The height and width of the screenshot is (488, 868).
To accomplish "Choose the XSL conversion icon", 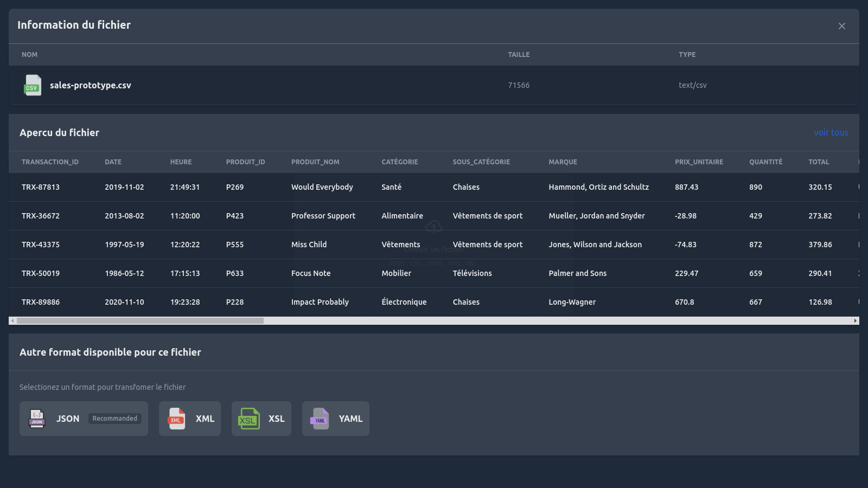I will [248, 419].
